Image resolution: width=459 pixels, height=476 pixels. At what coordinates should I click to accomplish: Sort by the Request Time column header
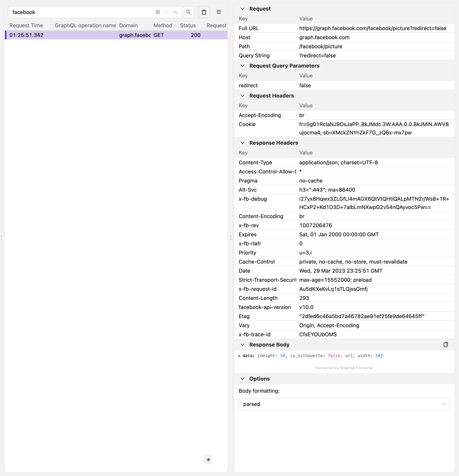(x=26, y=25)
